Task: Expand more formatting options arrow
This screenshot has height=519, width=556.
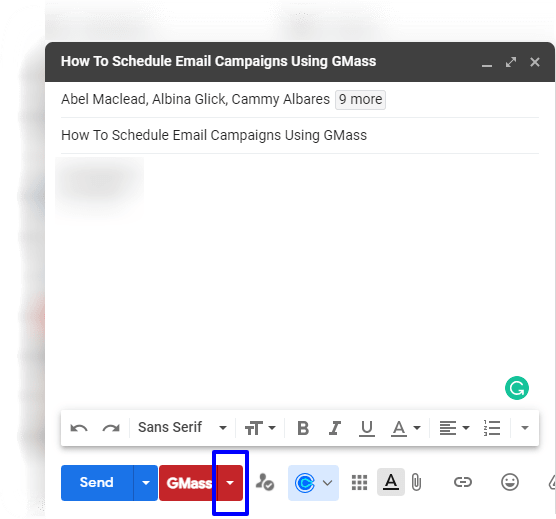Action: point(525,428)
